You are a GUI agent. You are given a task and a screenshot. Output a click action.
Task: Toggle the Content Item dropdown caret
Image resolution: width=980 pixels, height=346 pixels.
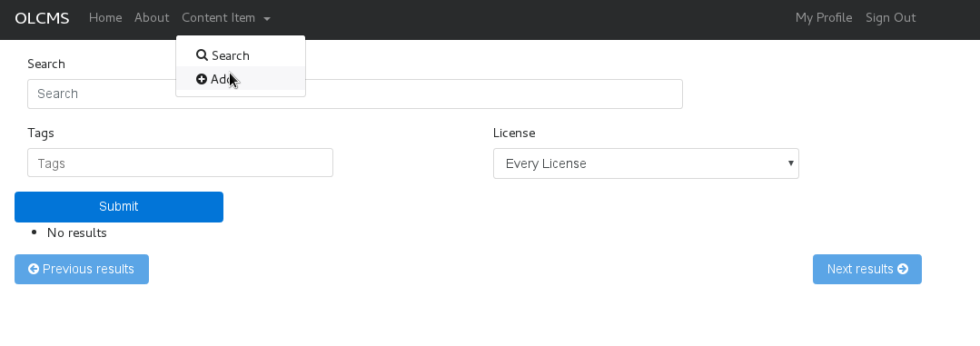[267, 19]
